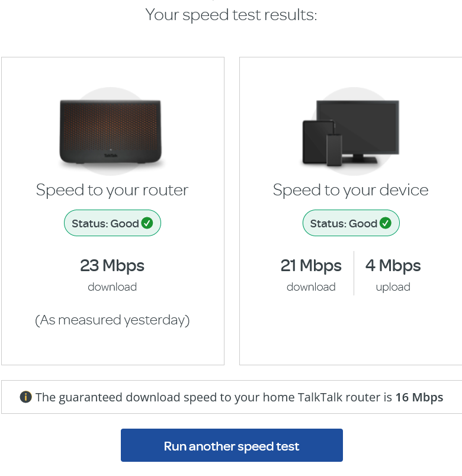Click the bold 16 Mbps guaranteed speed
This screenshot has height=476, width=462.
pos(420,397)
